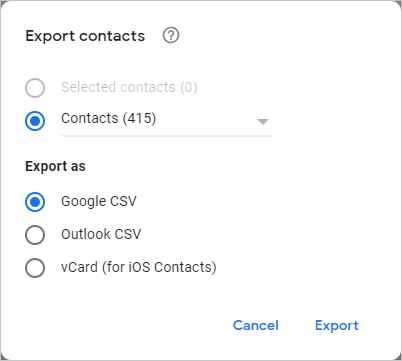
Task: Select the Contacts (415) radio circle
Action: click(35, 121)
